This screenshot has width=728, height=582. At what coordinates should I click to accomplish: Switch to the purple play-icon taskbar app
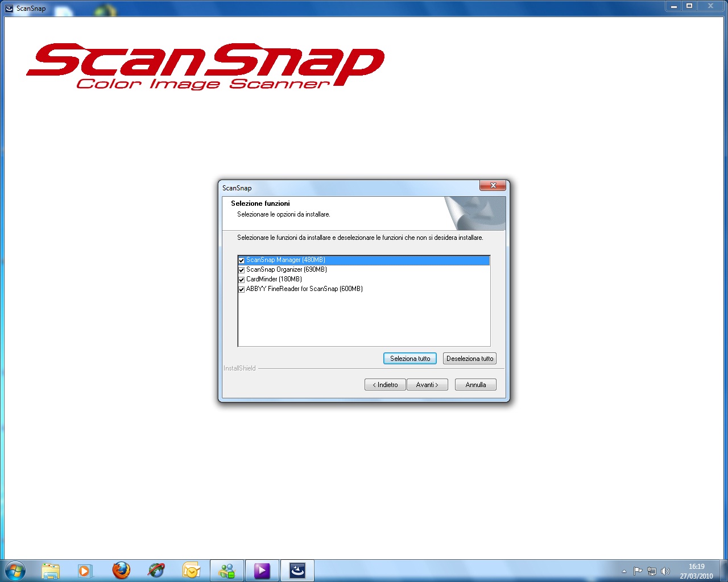click(262, 571)
